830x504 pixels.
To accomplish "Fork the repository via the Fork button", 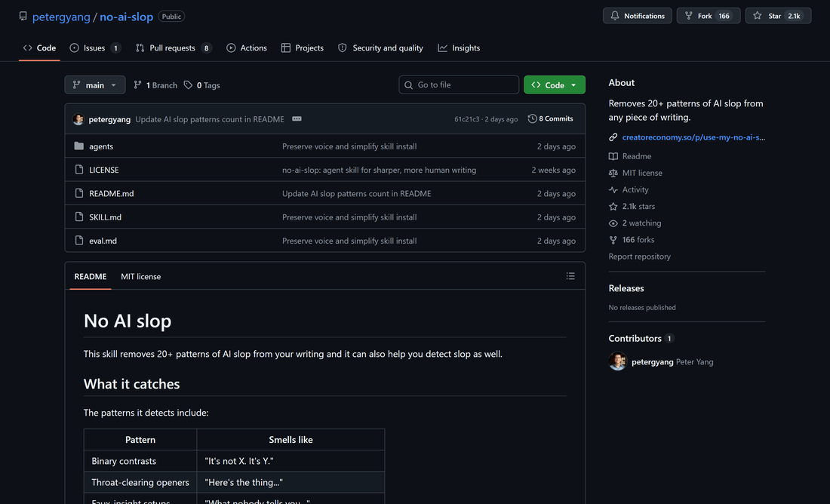I will (x=709, y=16).
